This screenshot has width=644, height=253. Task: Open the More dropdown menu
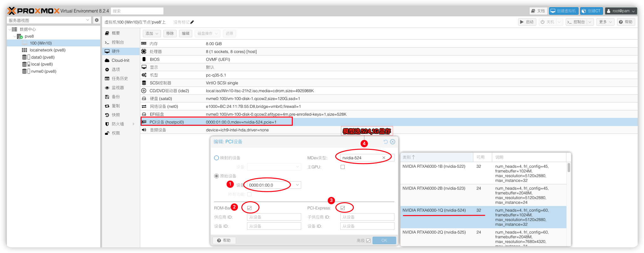[605, 22]
